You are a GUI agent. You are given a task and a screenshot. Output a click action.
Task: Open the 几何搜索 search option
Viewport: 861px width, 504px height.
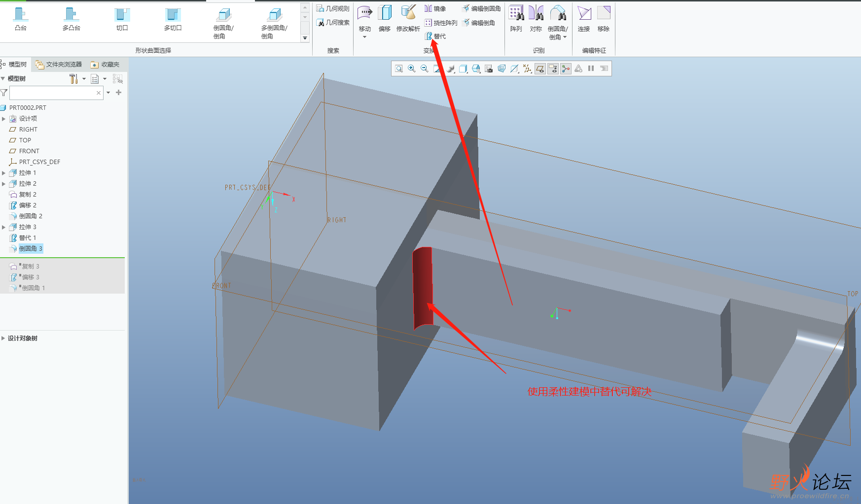333,22
